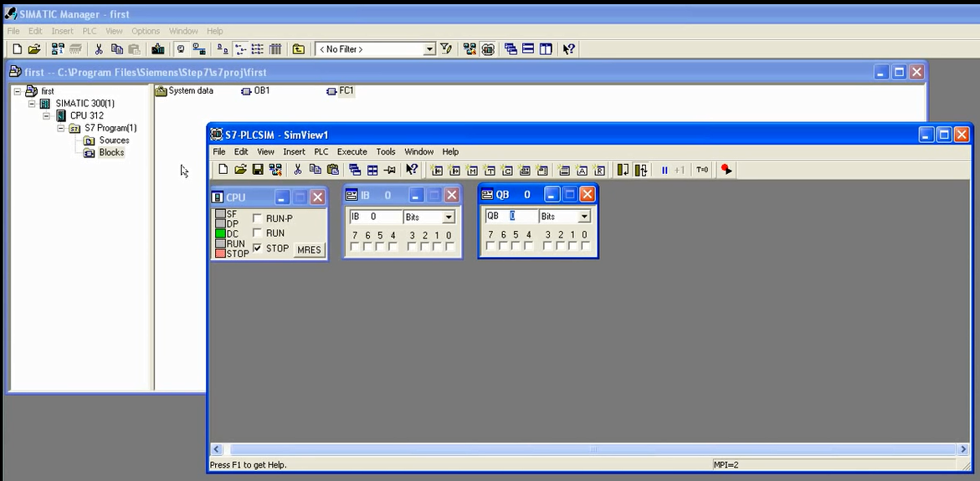Toggle bit 7 checkbox in IB 0 window

354,247
